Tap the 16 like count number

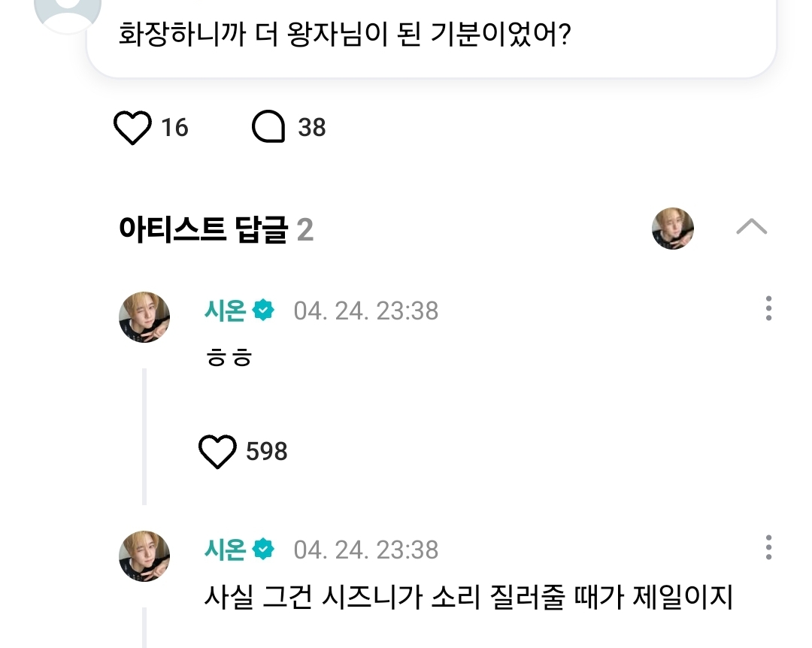pos(174,128)
